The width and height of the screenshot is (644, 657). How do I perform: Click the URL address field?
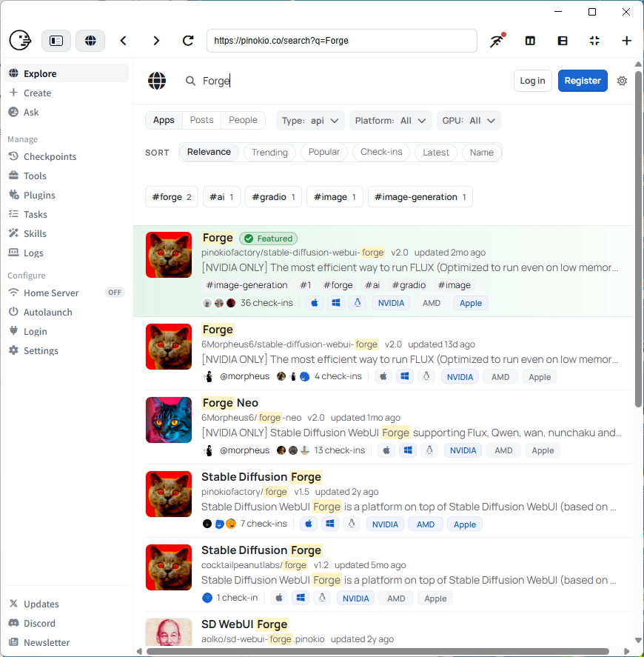tap(342, 41)
